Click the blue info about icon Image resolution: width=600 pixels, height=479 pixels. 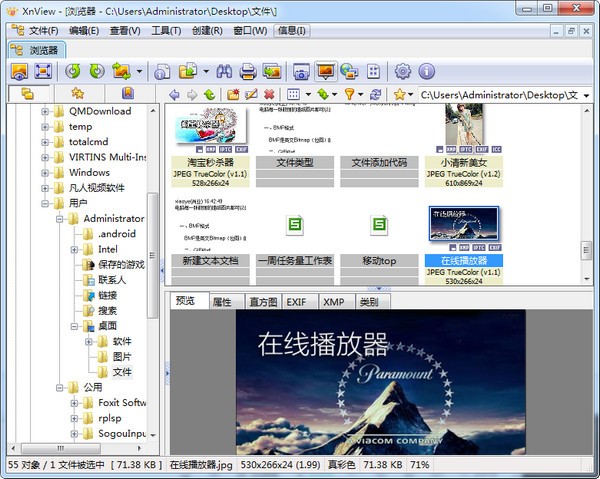[427, 71]
